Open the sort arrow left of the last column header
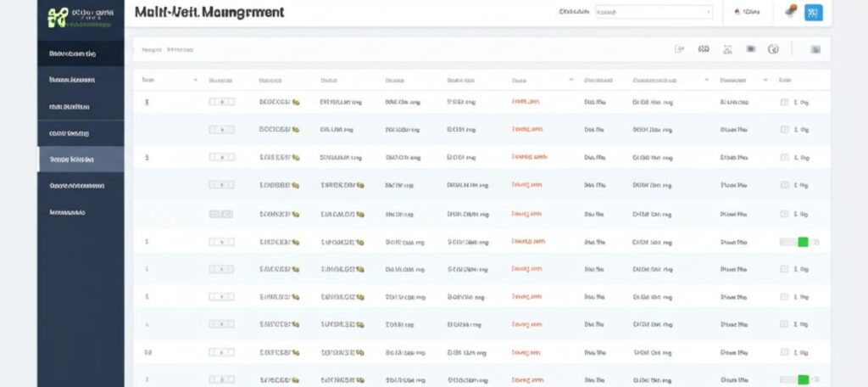The width and height of the screenshot is (868, 387). (766, 80)
